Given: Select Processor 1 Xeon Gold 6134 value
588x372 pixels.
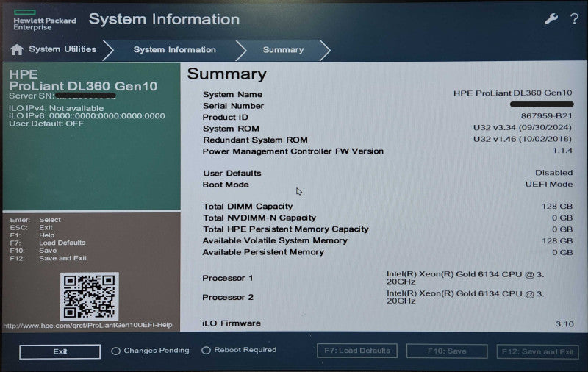Looking at the screenshot, I should 465,278.
